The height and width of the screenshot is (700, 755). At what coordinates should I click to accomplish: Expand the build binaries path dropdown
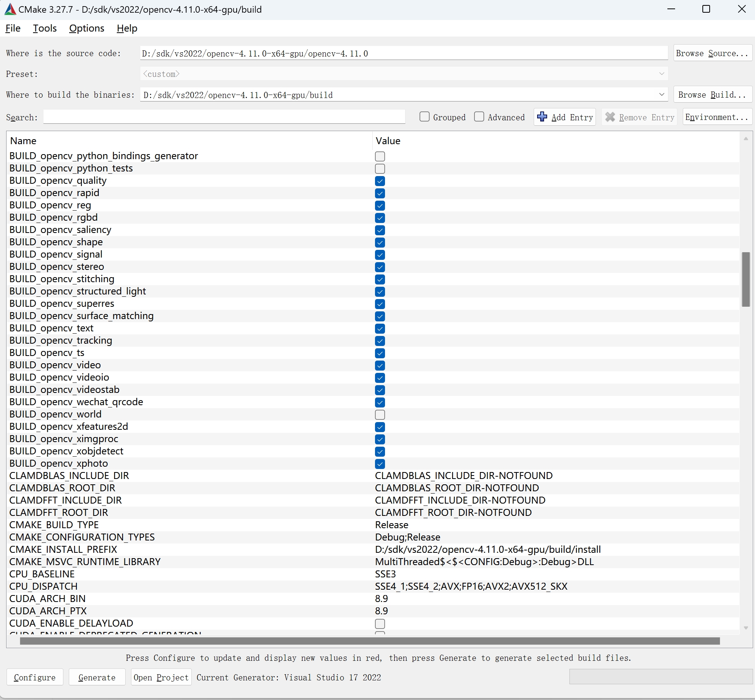(x=662, y=95)
